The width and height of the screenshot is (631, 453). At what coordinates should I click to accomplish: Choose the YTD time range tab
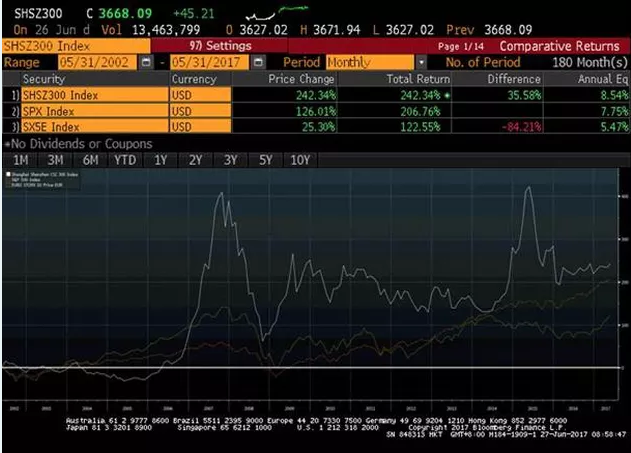[125, 160]
